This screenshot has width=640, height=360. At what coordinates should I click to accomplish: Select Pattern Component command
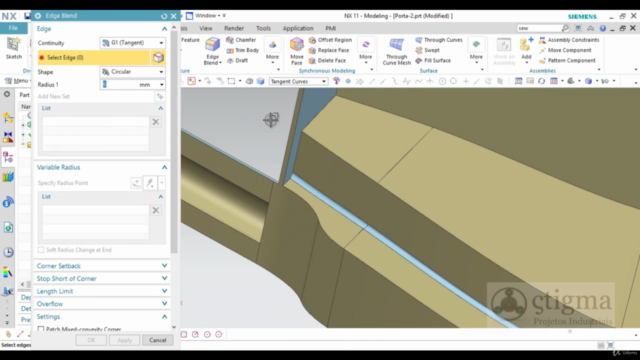[x=567, y=60]
